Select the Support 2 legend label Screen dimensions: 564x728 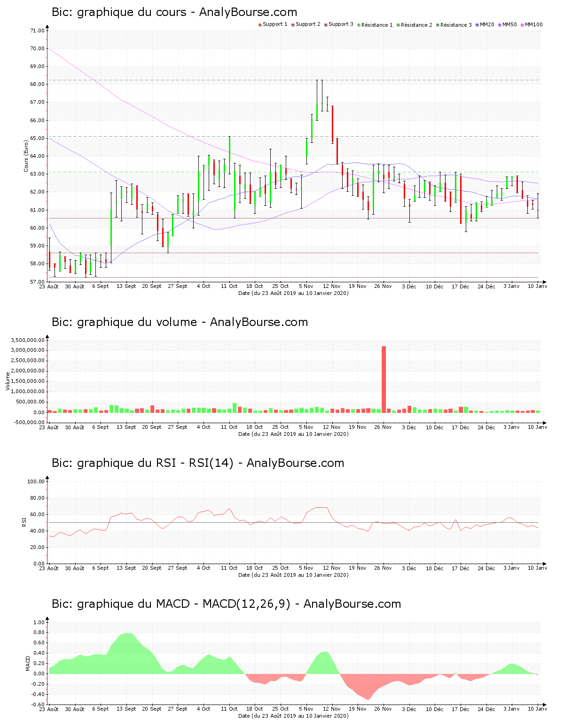click(x=308, y=24)
